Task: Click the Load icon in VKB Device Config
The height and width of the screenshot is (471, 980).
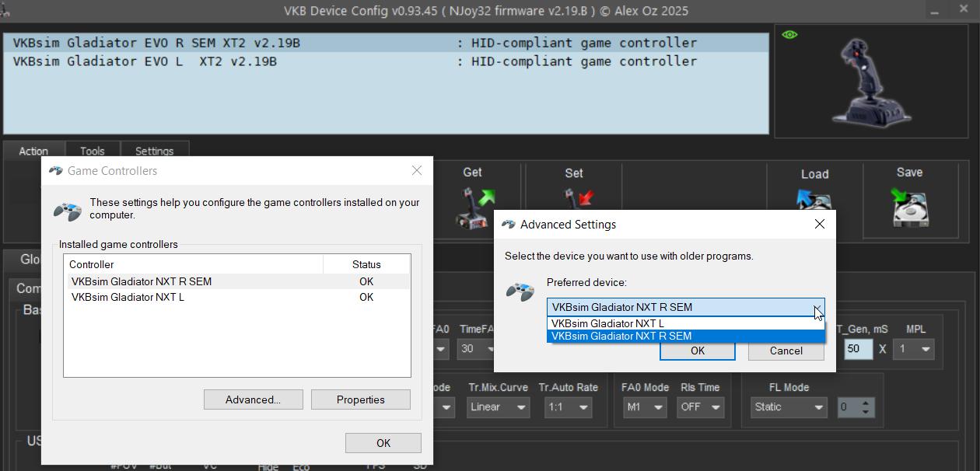Action: tap(814, 200)
